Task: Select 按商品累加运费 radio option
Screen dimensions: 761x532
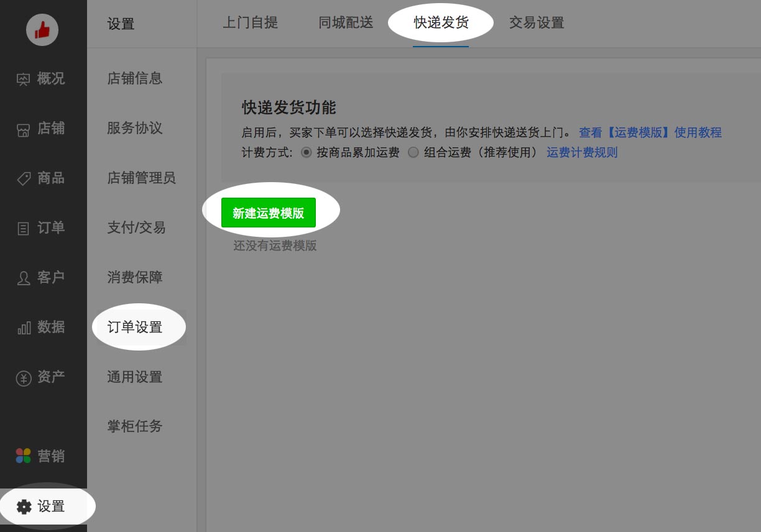Action: (306, 152)
